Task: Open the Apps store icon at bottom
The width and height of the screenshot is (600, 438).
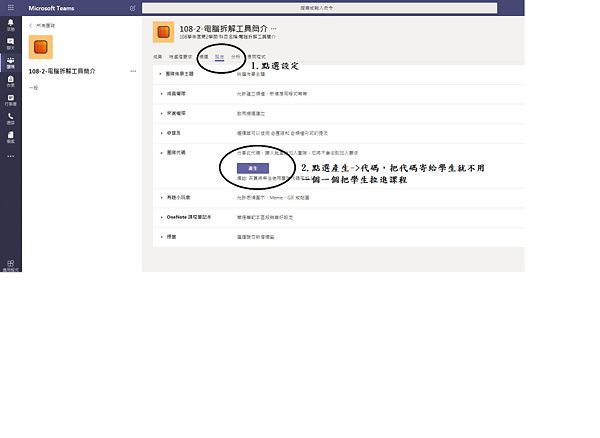Action: tap(10, 264)
